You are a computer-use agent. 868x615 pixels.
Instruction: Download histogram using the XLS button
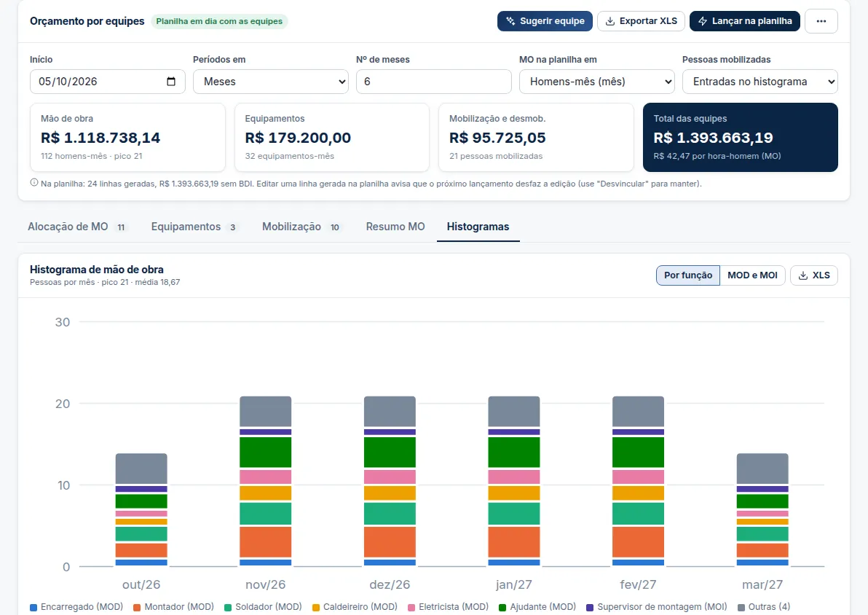point(814,275)
